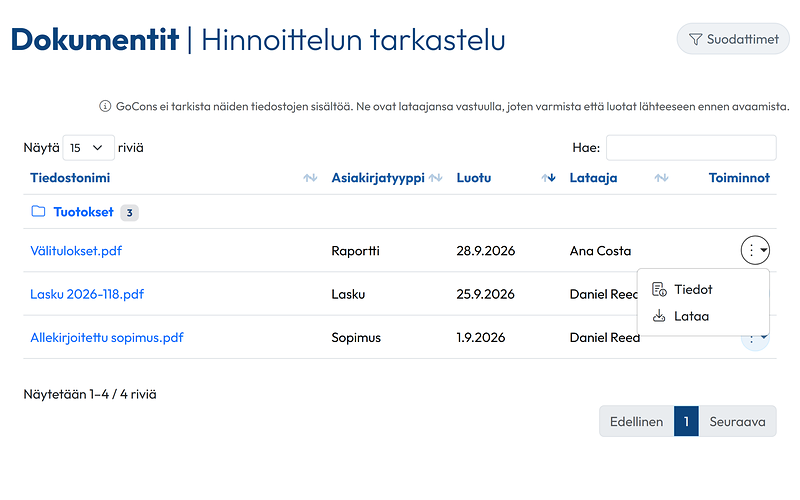Image resolution: width=800 pixels, height=500 pixels.
Task: Click the Sopimus document type cell
Action: pos(356,337)
